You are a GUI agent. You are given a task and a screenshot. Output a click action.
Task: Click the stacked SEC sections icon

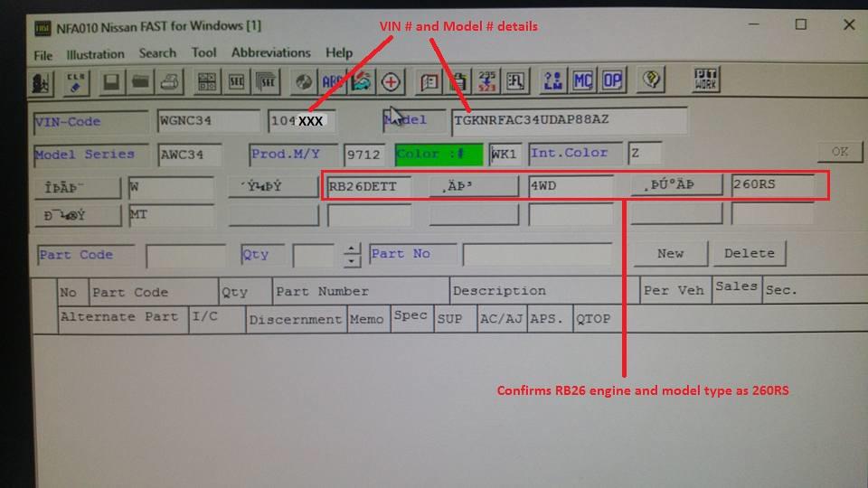click(x=266, y=82)
